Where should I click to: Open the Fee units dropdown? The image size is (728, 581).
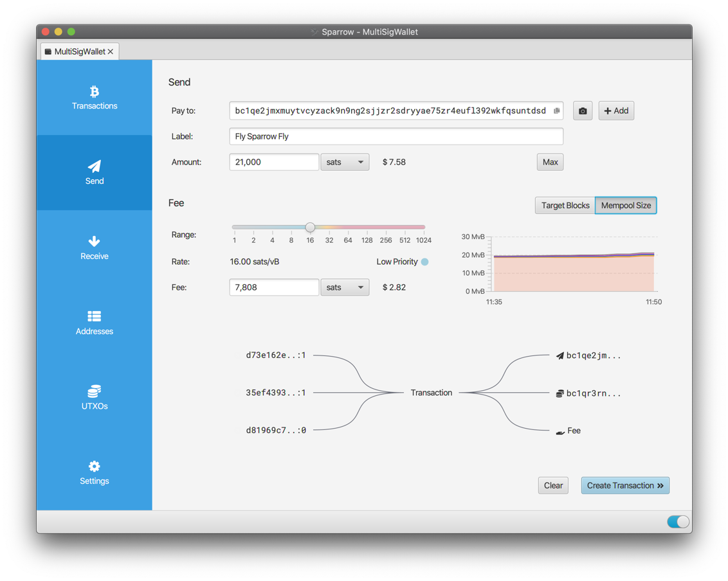pos(345,287)
